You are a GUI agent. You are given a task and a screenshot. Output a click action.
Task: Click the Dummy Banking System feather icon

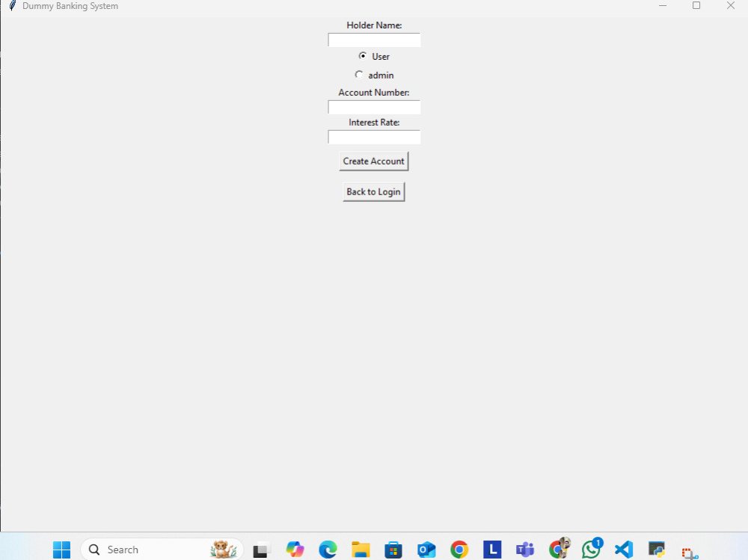[x=13, y=6]
